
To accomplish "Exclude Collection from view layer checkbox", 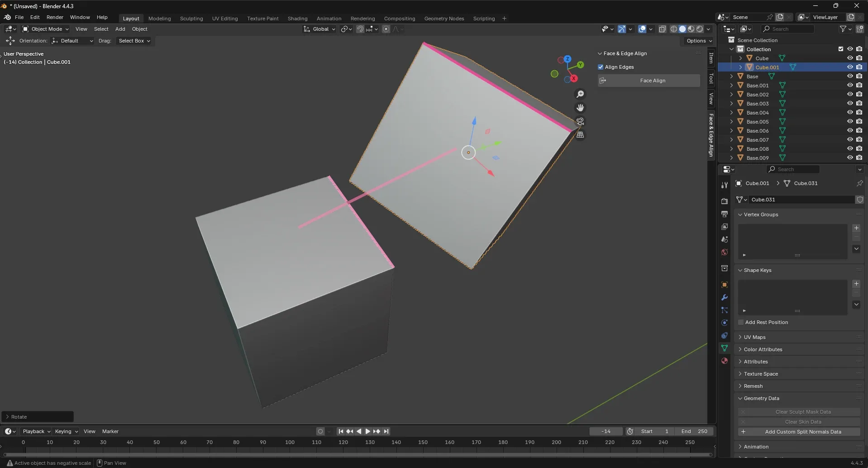I will pos(841,49).
